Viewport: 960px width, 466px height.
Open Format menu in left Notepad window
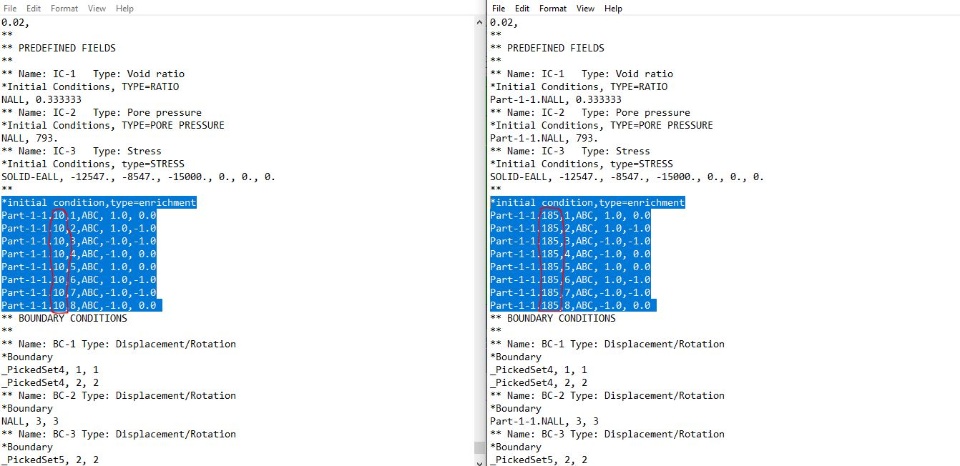coord(64,9)
